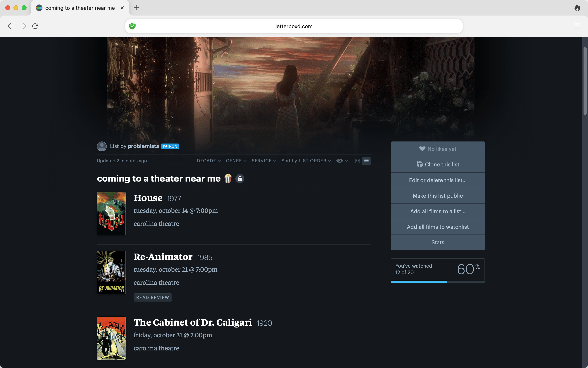Click the 1920 release year link
Image resolution: width=588 pixels, height=368 pixels.
coord(264,323)
